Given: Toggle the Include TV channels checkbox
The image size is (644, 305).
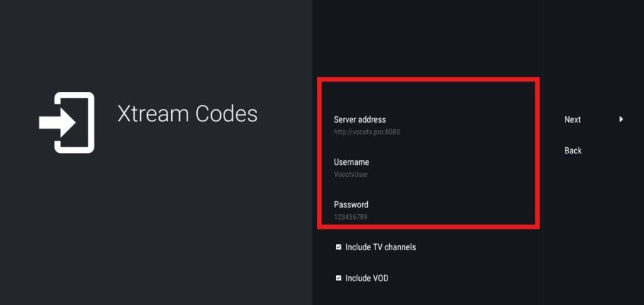Looking at the screenshot, I should pyautogui.click(x=338, y=247).
